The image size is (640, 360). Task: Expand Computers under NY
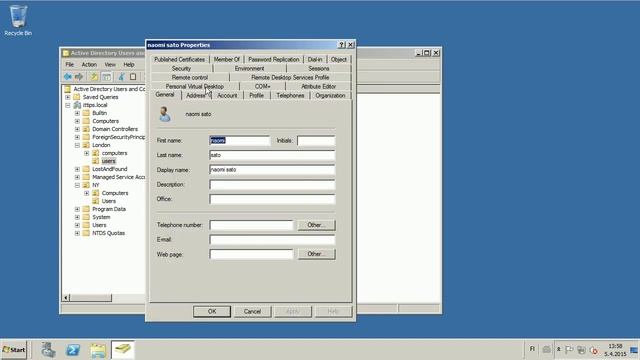[x=87, y=193]
